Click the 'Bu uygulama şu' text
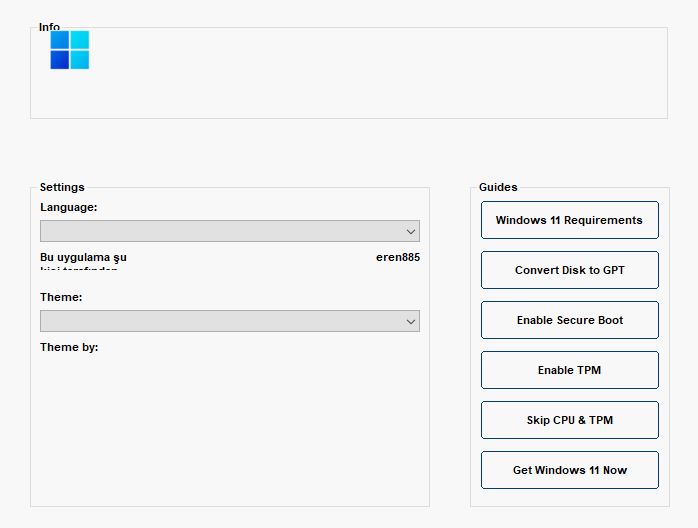The width and height of the screenshot is (698, 528). [83, 257]
